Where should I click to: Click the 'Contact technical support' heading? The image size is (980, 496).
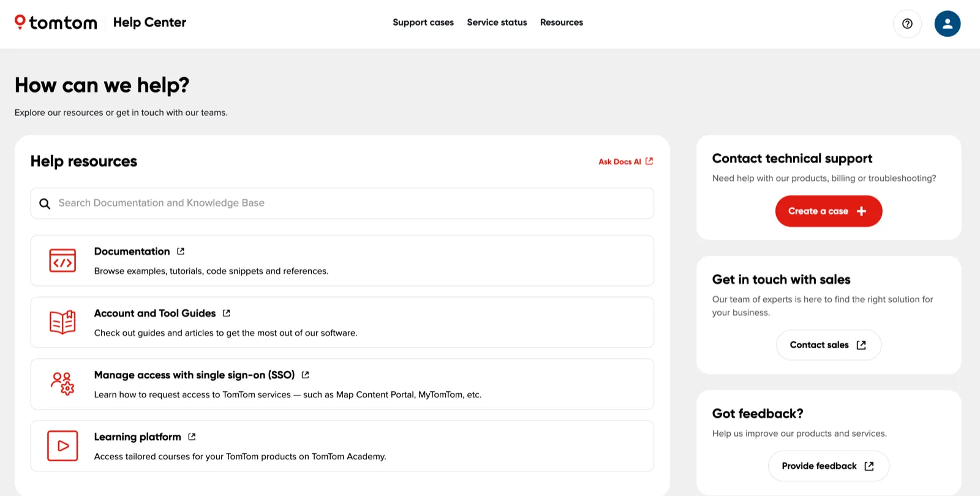tap(792, 159)
